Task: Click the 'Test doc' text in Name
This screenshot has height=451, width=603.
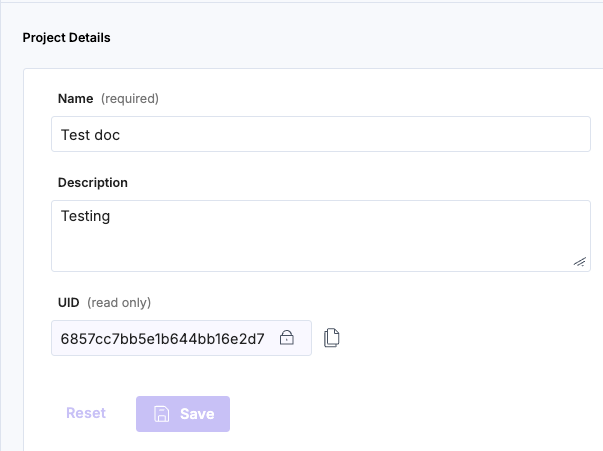Action: 90,134
